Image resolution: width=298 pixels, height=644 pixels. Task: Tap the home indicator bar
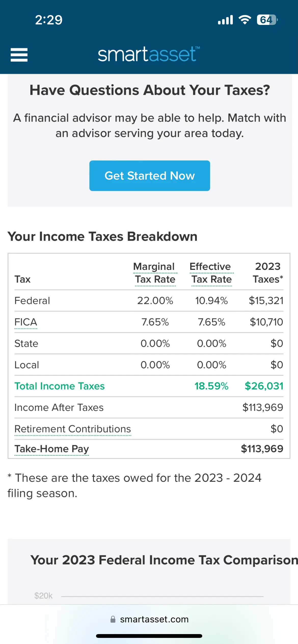point(149,636)
